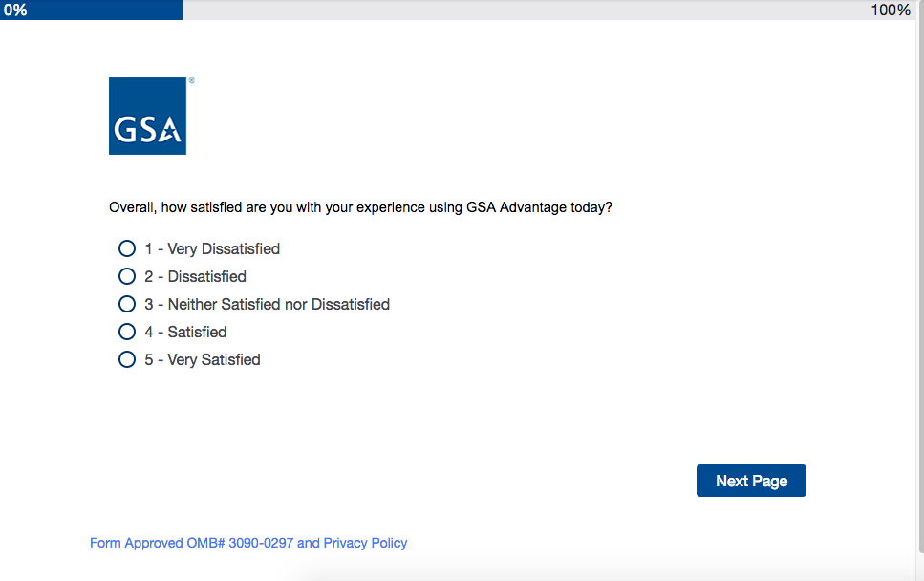Viewport: 924px width, 581px height.
Task: Open the Form Approved OMB and Privacy Policy link
Action: pos(248,543)
